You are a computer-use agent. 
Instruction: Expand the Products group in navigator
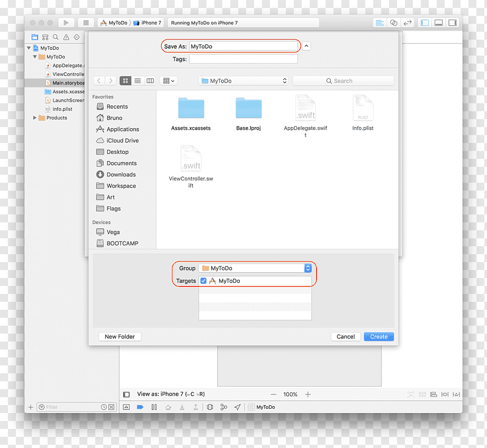point(35,118)
